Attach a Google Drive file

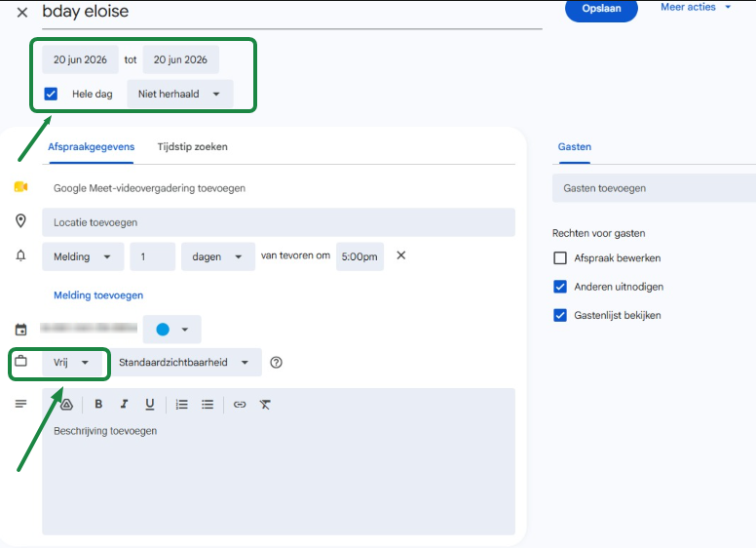67,405
